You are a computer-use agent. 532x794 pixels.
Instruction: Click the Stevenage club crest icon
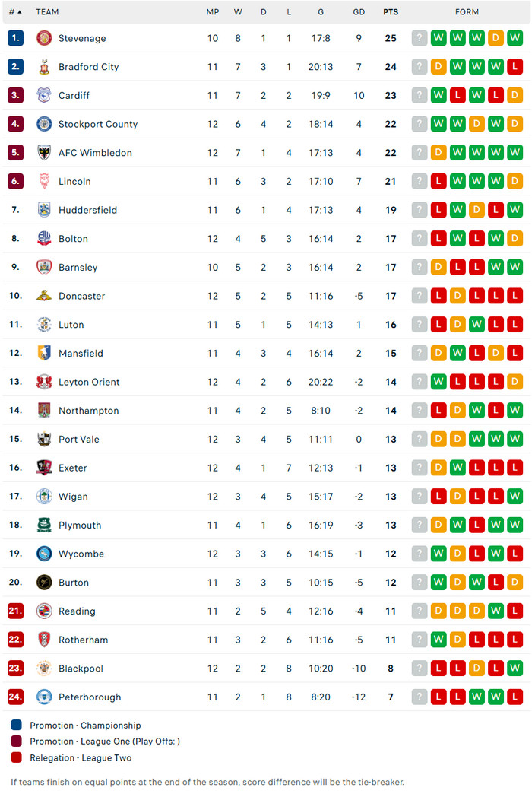click(44, 38)
